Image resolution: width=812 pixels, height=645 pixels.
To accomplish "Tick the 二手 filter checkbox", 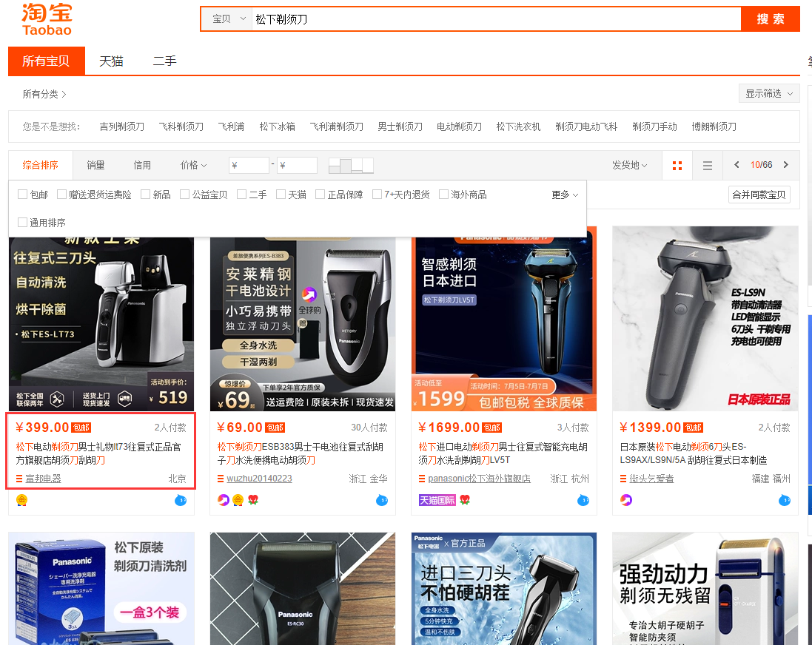I will coord(241,194).
